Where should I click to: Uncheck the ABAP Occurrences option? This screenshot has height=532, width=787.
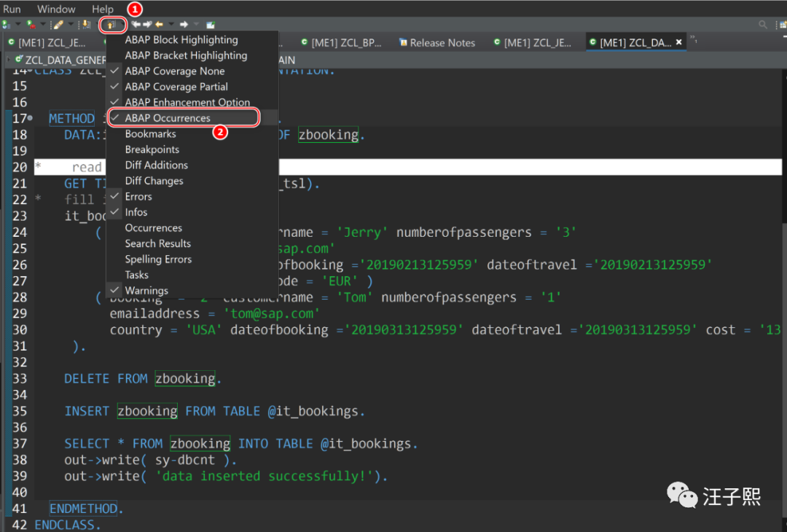point(167,118)
